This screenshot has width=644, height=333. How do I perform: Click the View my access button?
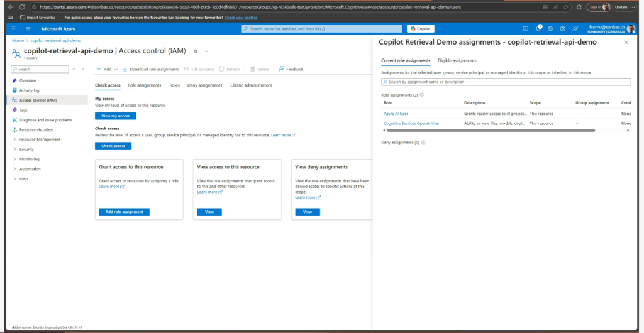pyautogui.click(x=115, y=116)
